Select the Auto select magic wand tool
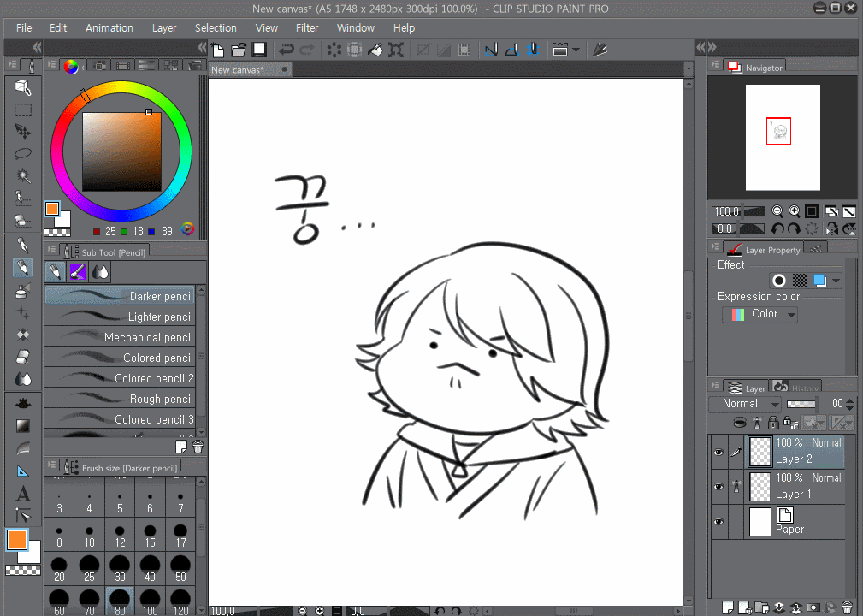Image resolution: width=863 pixels, height=616 pixels. pos(23,175)
